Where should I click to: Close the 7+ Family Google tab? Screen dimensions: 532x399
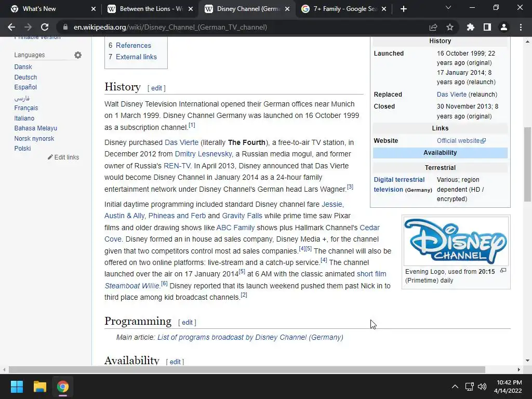pos(384,9)
